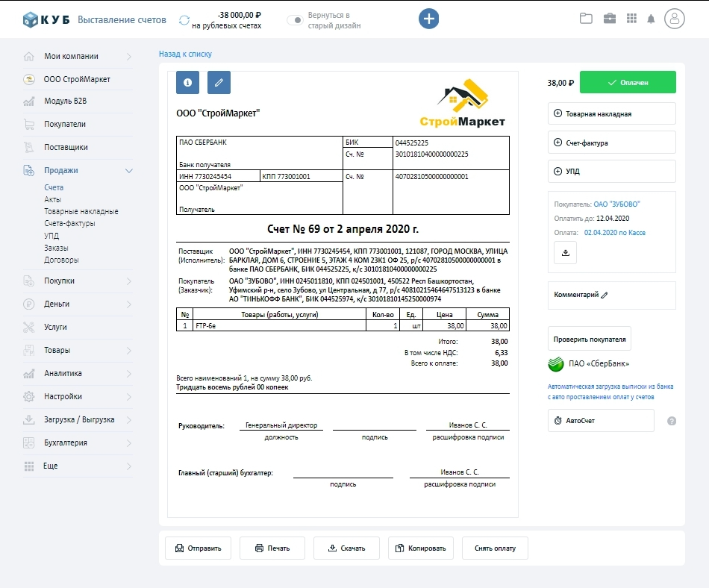Click the Деньги ruble coin icon
Image resolution: width=709 pixels, height=588 pixels.
29,304
